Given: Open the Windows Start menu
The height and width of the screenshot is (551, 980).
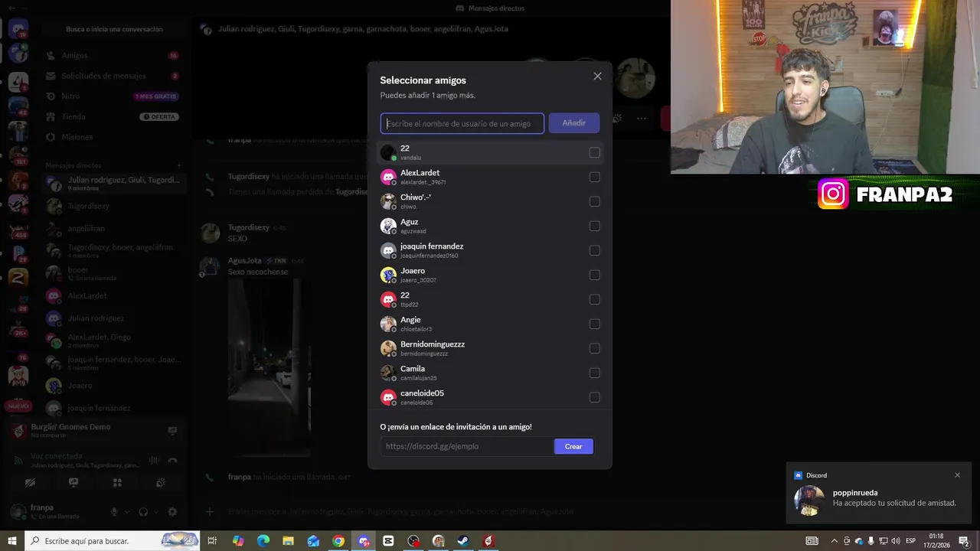Looking at the screenshot, I should [11, 541].
